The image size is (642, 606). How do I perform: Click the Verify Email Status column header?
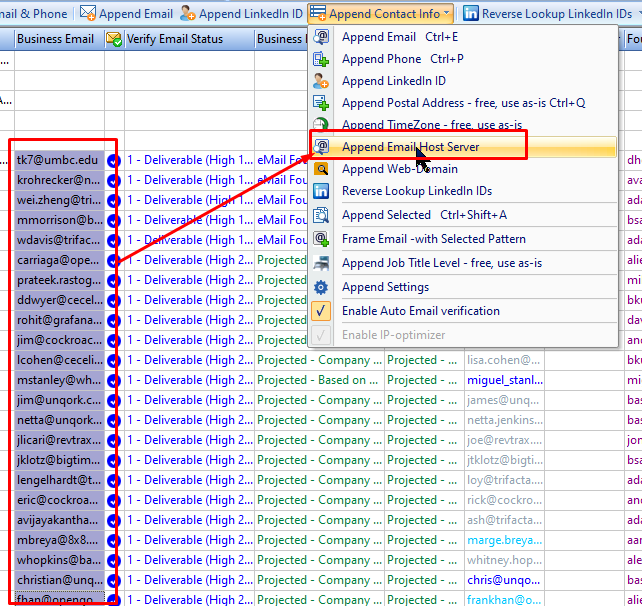(x=189, y=39)
